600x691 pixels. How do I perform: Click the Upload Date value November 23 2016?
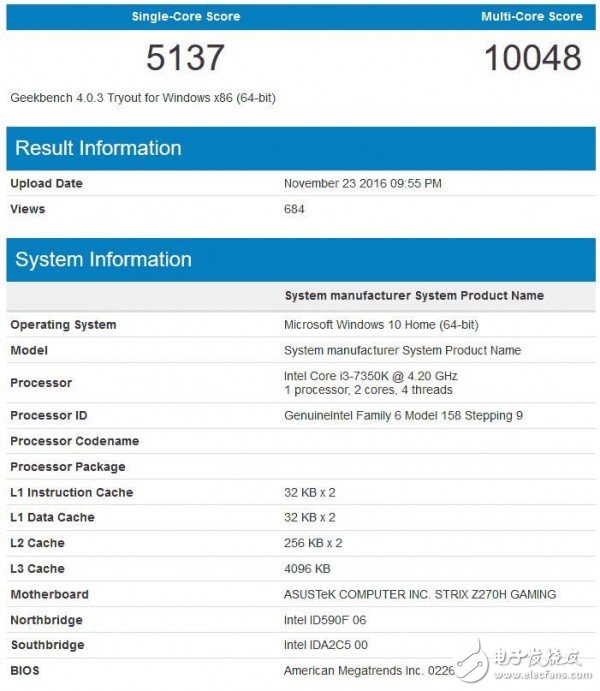click(x=362, y=184)
